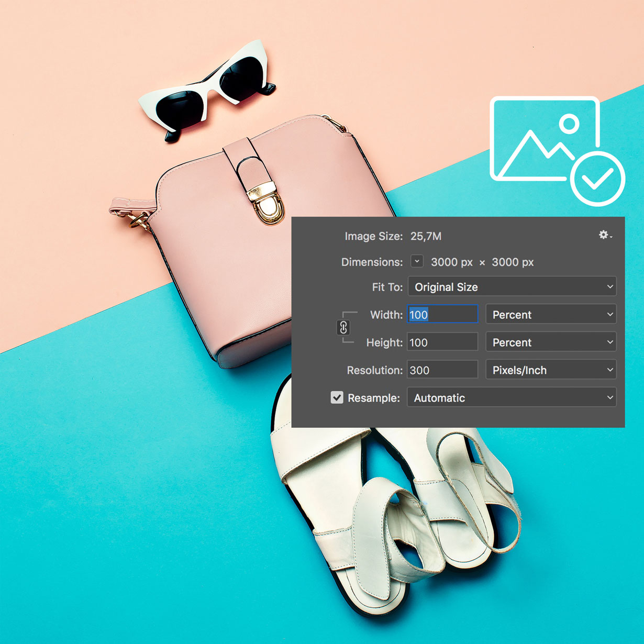This screenshot has height=644, width=644.
Task: Open the Dimensions unit dropdown arrow
Action: click(417, 261)
